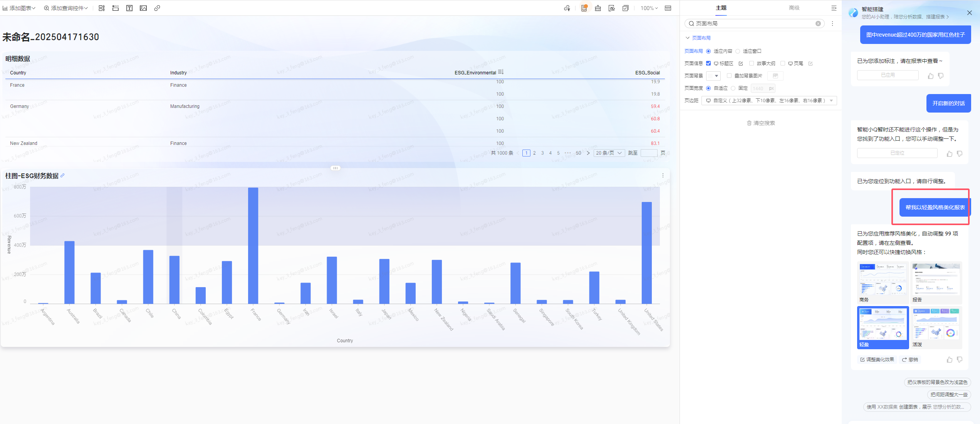980x424 pixels.
Task: Switch to the 高级 tab
Action: pyautogui.click(x=794, y=8)
